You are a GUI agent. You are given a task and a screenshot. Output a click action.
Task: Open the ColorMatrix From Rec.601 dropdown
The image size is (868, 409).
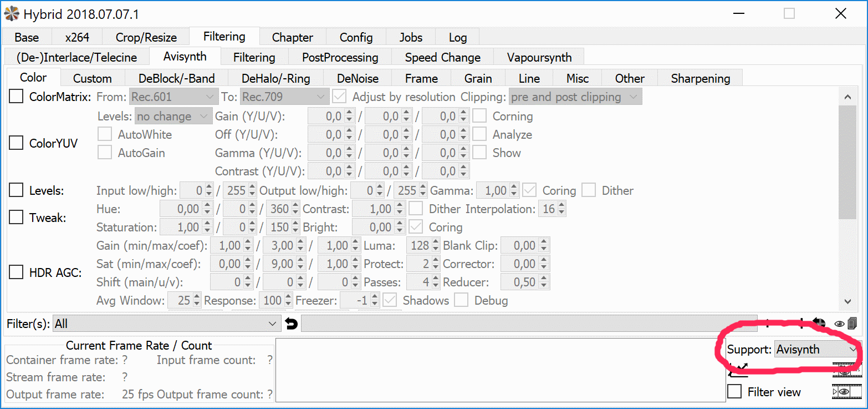click(x=173, y=97)
